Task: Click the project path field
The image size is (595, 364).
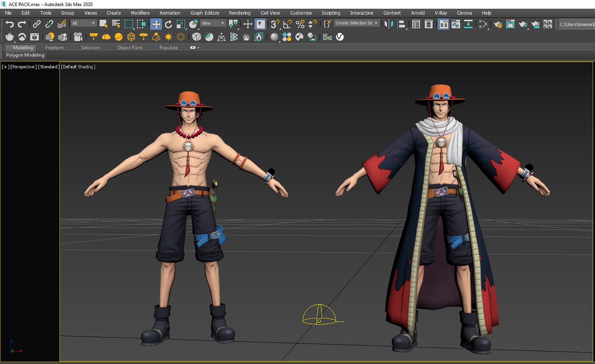Action: coord(577,24)
